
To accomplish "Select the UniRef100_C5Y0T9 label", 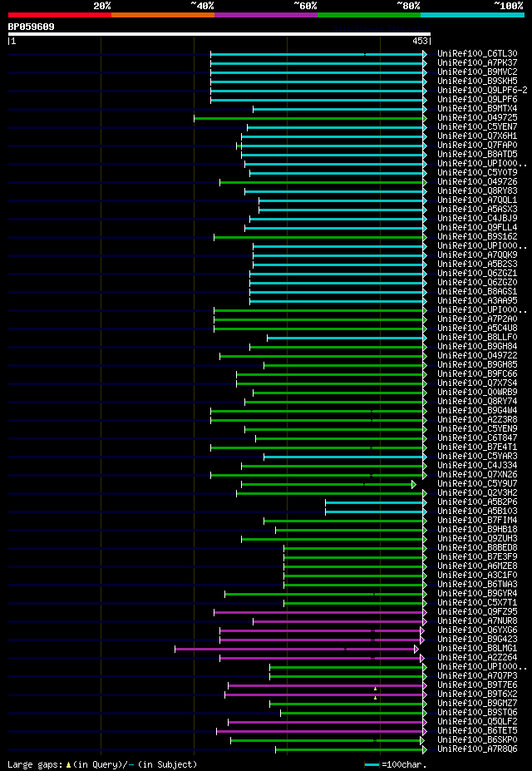I will click(477, 173).
